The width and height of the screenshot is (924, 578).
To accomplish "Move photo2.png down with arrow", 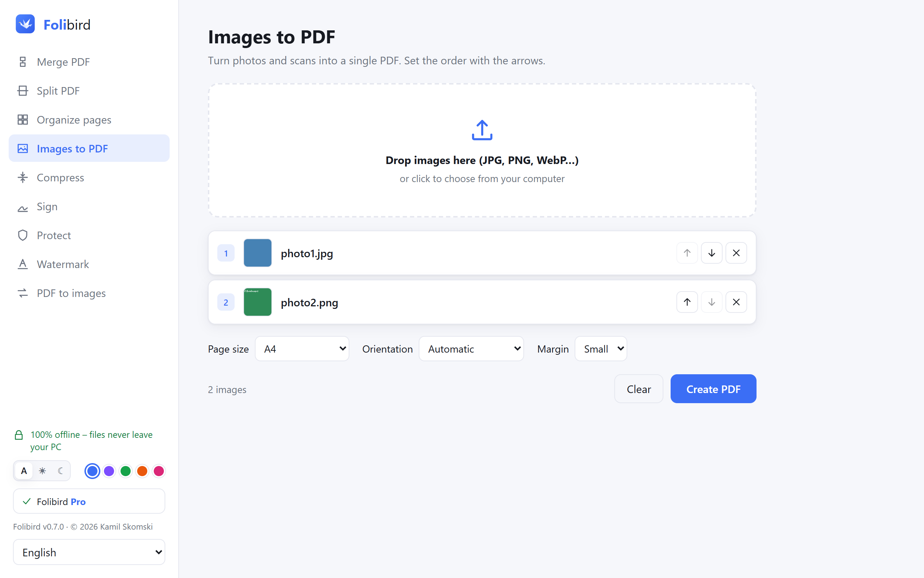I will point(711,302).
